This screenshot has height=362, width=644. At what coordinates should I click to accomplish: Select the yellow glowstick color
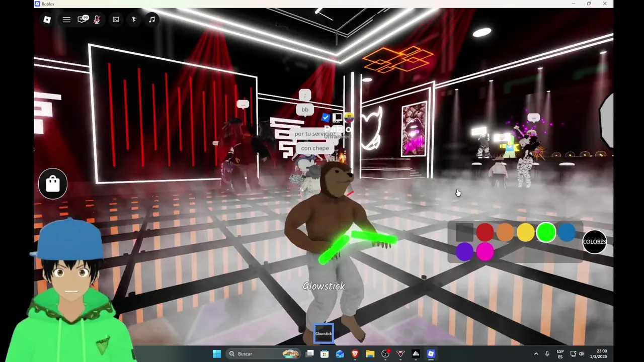click(526, 232)
